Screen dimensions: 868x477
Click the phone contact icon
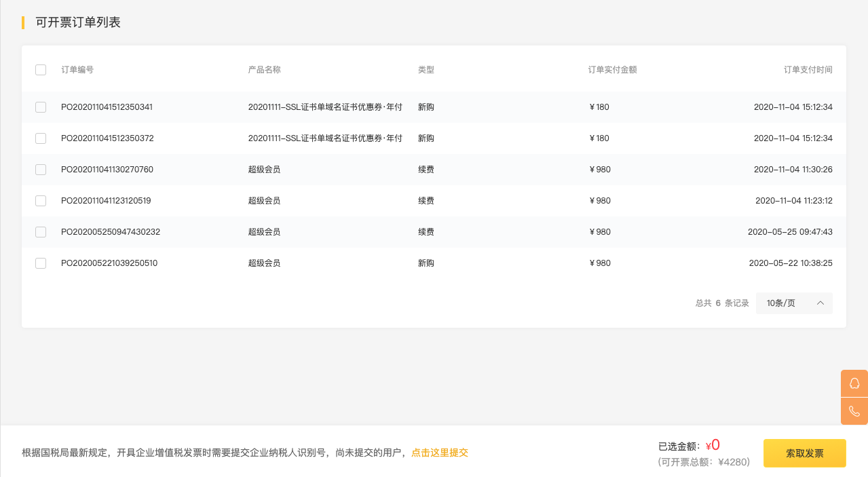(854, 411)
